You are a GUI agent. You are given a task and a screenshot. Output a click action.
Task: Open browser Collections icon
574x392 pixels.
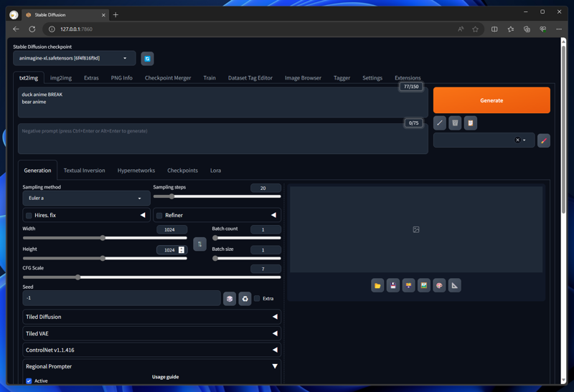[527, 29]
